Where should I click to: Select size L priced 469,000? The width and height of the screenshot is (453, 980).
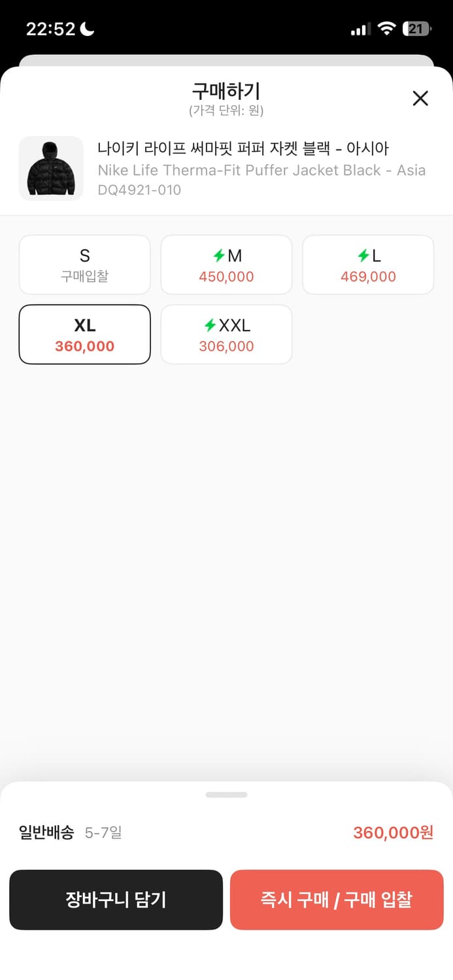[x=367, y=265]
